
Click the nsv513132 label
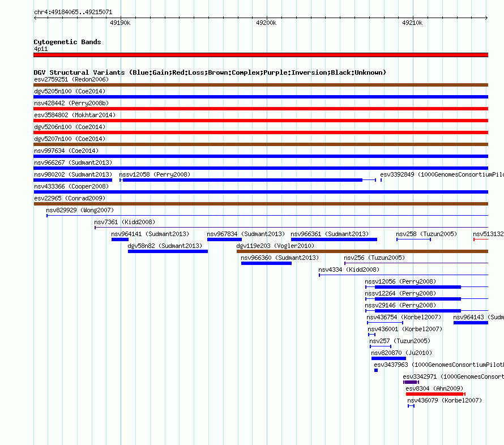point(488,234)
